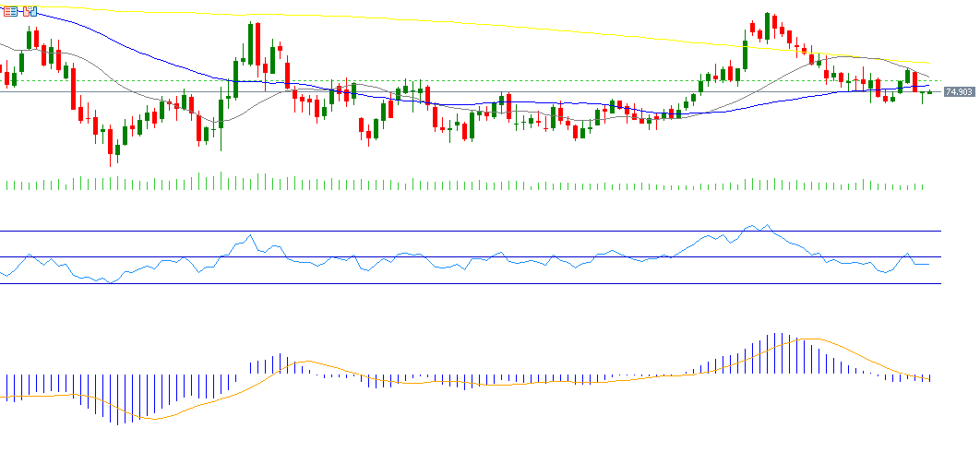The width and height of the screenshot is (980, 452).
Task: Select the RSI upper level line
Action: 461,231
